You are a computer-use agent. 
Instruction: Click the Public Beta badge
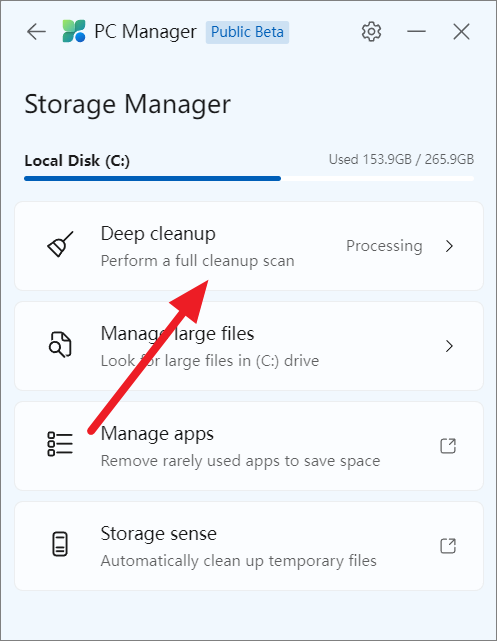[x=247, y=32]
